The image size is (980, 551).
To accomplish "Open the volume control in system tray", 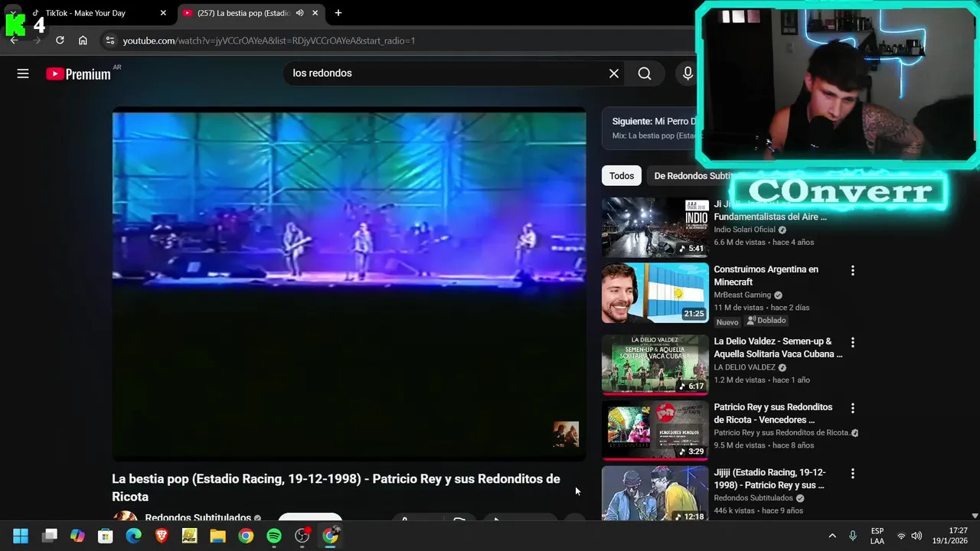I will click(916, 536).
